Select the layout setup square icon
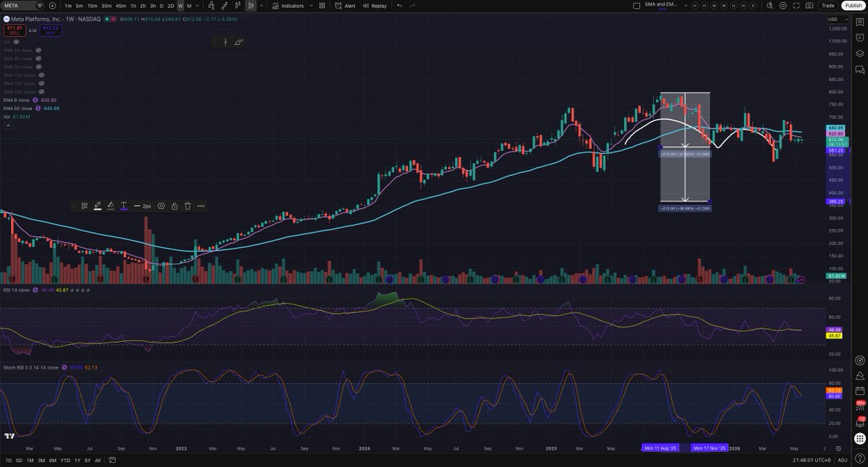Viewport: 868px width, 467px height. click(x=637, y=6)
